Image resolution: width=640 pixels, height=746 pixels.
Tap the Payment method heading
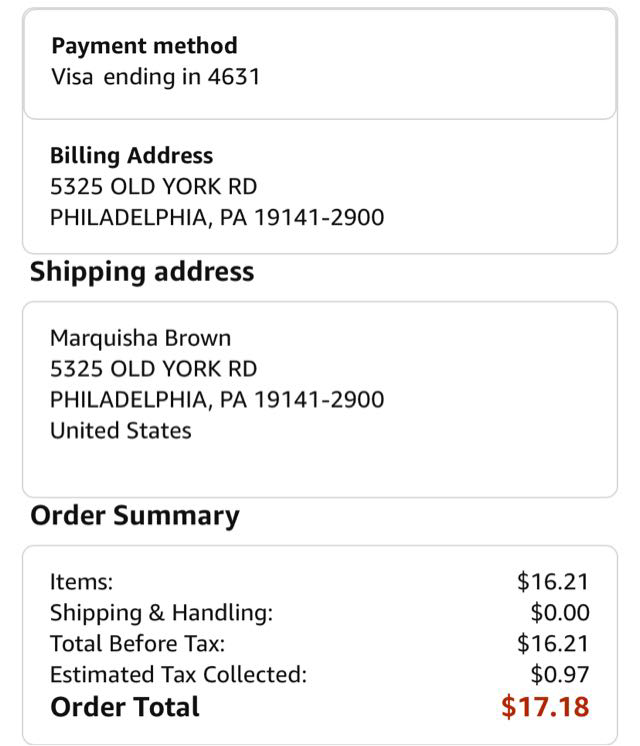tap(144, 46)
